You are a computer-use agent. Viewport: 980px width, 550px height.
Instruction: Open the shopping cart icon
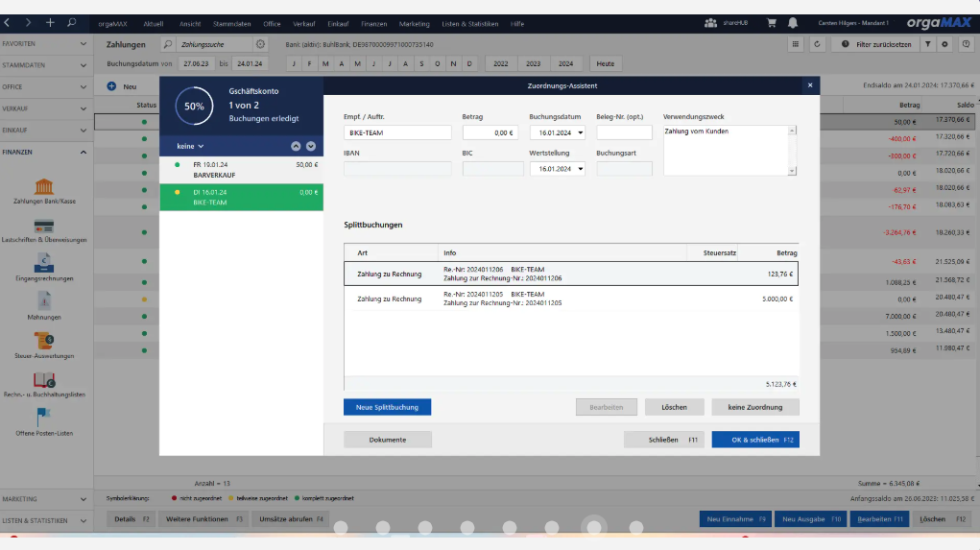click(x=772, y=22)
